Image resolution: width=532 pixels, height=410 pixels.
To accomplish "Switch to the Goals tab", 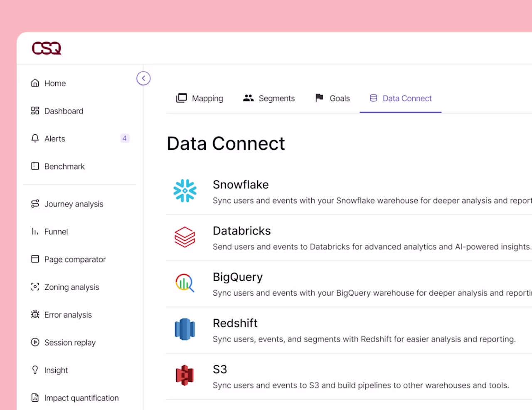I will (332, 98).
